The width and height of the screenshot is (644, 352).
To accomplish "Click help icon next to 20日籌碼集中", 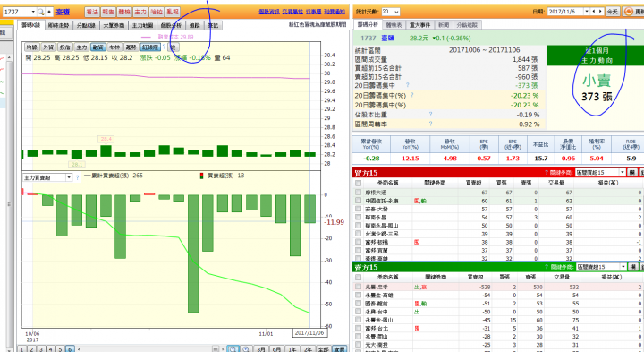I will click(x=408, y=85).
